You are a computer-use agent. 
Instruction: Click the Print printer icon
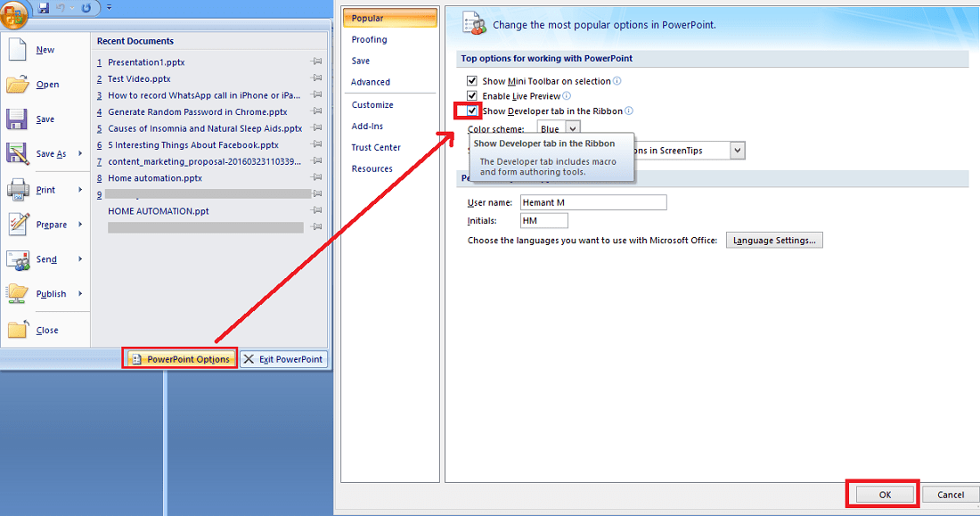click(x=18, y=190)
